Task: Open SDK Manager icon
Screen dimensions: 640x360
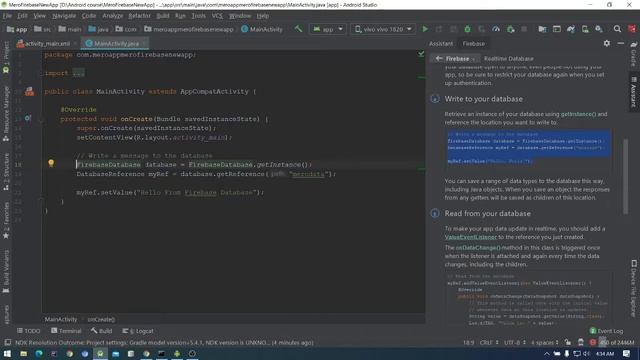Action: pyautogui.click(x=599, y=29)
